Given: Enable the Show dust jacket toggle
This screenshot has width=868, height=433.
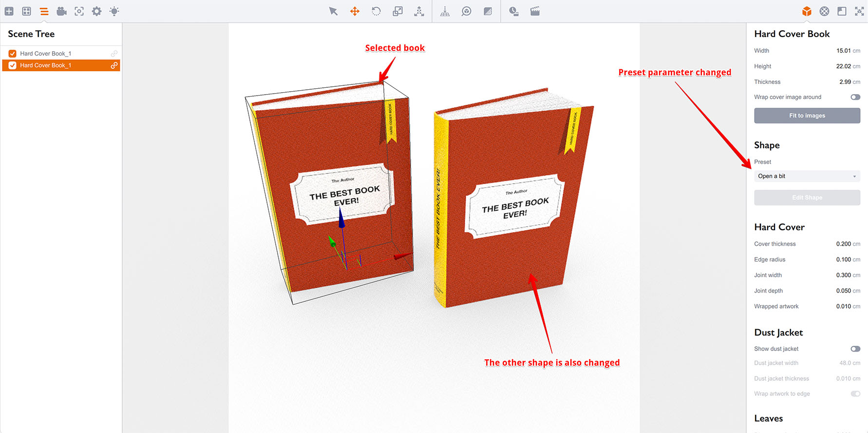Looking at the screenshot, I should [x=855, y=349].
